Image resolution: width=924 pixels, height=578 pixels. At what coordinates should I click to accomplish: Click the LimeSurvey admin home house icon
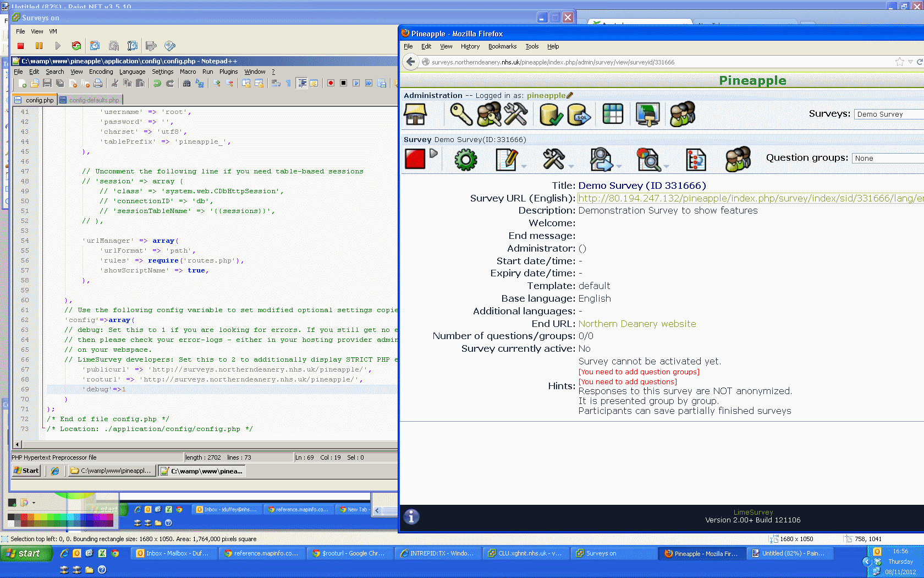tap(415, 114)
